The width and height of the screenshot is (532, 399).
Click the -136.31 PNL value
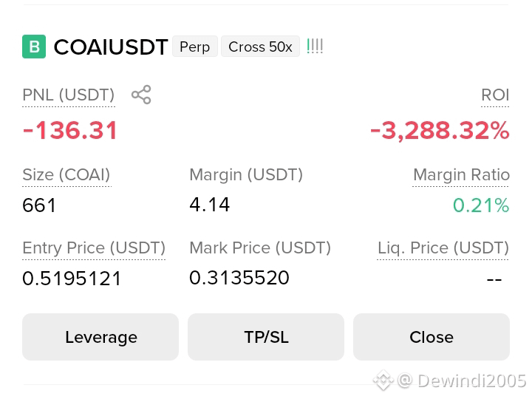(x=70, y=130)
